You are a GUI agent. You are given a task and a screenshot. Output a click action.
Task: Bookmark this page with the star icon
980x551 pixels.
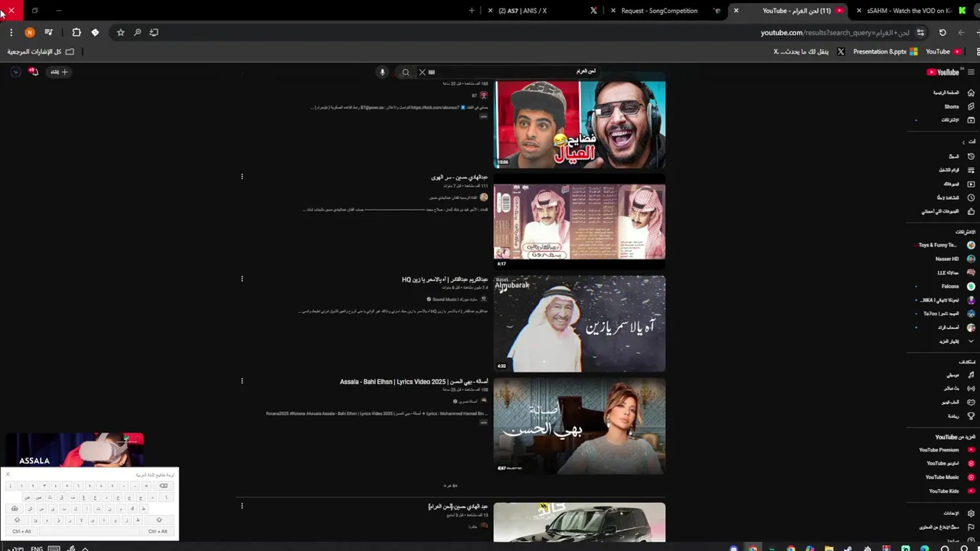121,32
